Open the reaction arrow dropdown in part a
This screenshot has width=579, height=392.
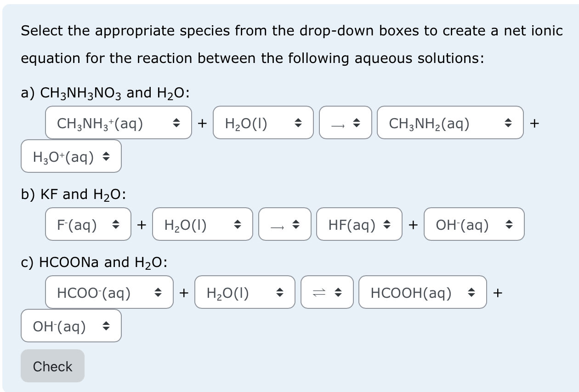point(345,123)
